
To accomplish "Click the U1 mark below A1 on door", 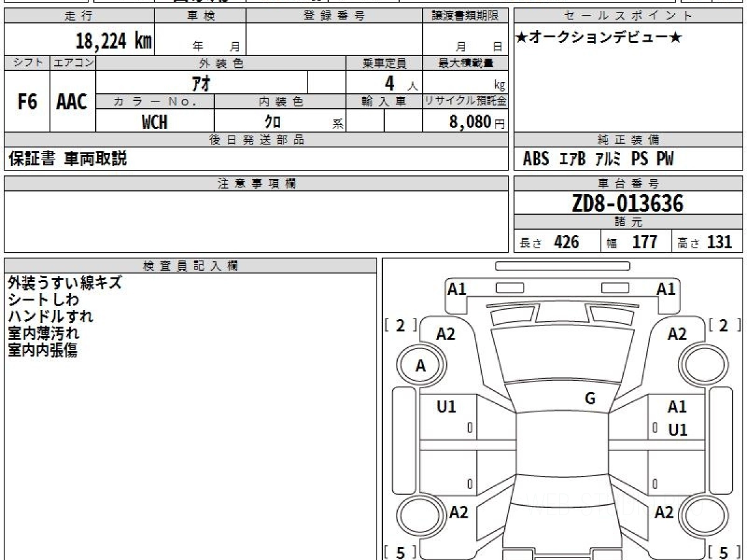I will [677, 430].
